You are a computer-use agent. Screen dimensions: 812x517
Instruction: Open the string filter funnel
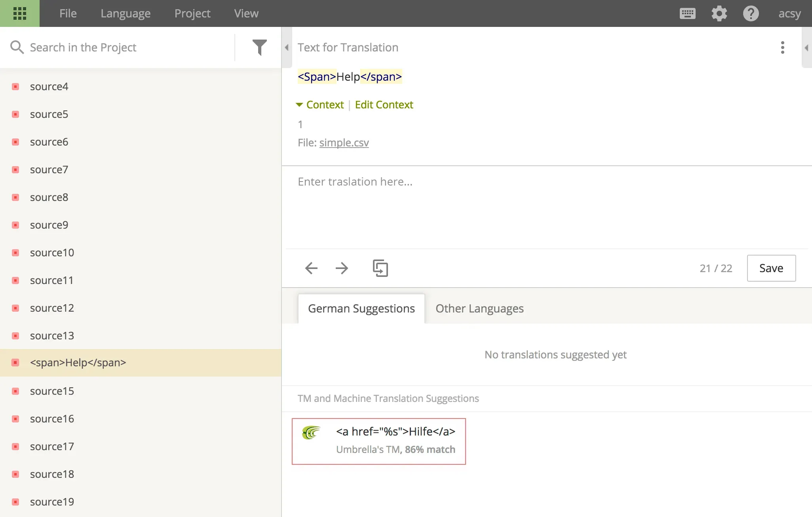(x=260, y=47)
